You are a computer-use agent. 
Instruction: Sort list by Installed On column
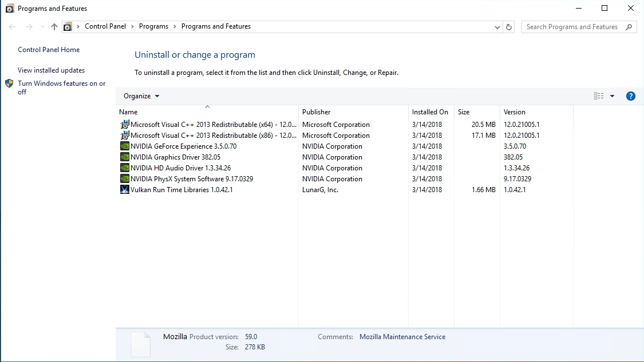tap(430, 112)
